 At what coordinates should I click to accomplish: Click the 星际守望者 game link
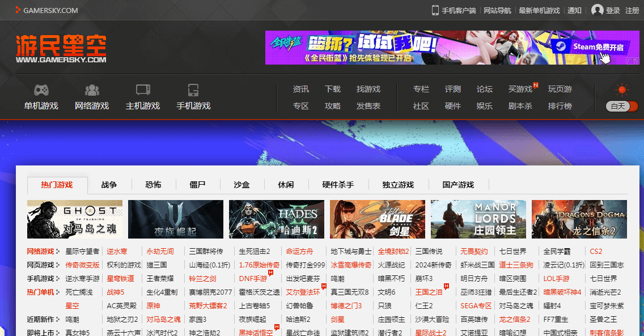82,252
